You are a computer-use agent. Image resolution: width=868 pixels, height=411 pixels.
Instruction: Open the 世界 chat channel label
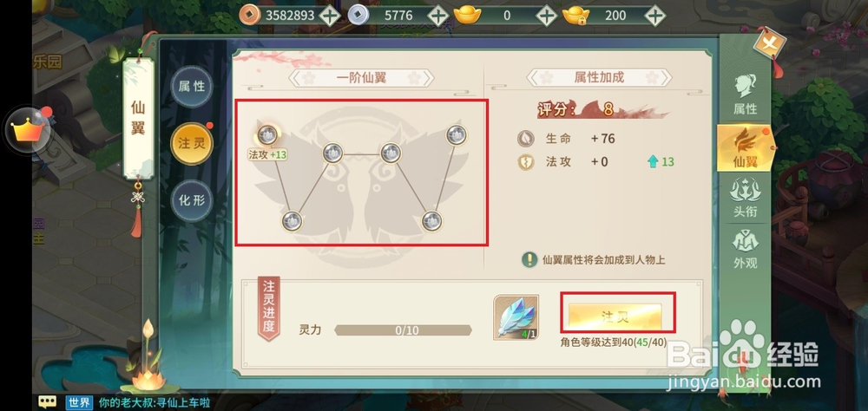pos(79,402)
